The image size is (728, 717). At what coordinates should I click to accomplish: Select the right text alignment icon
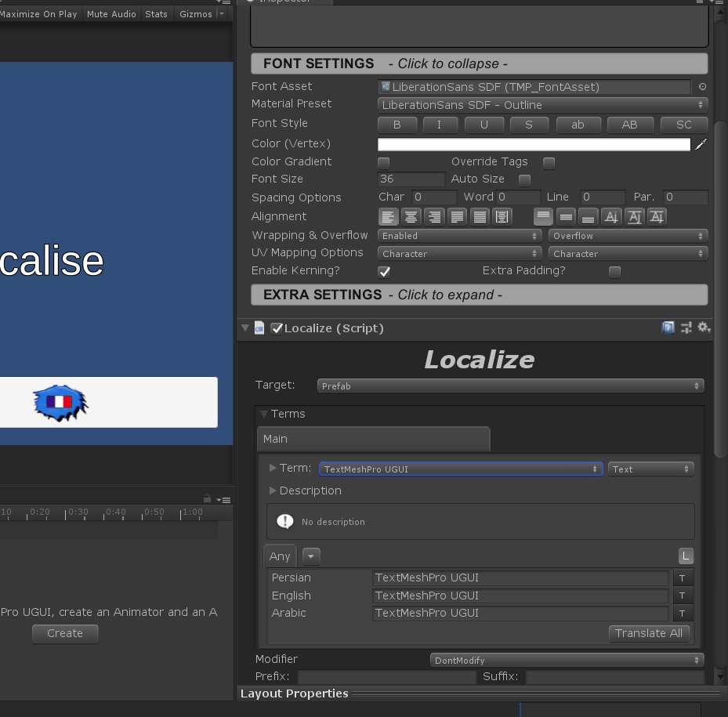(433, 217)
